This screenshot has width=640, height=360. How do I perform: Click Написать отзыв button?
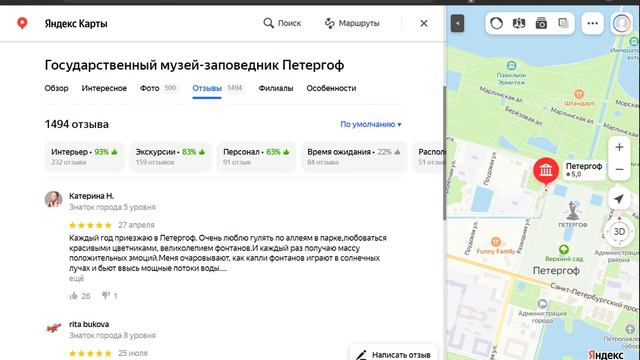point(393,355)
